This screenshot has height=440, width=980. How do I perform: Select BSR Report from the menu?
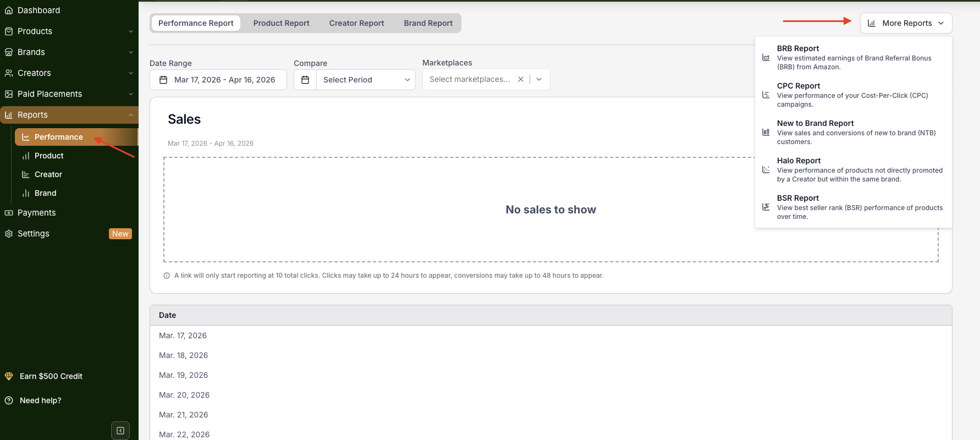(x=854, y=207)
